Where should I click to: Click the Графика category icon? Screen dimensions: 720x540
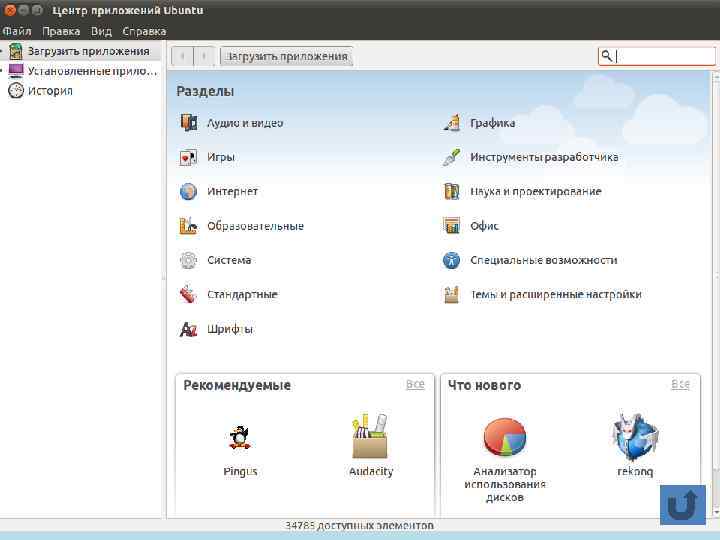(451, 123)
